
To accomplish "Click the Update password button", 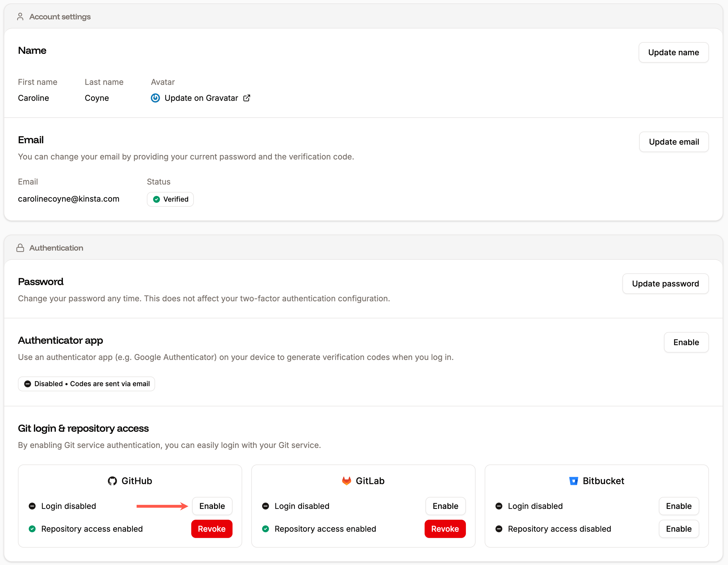I will point(665,284).
